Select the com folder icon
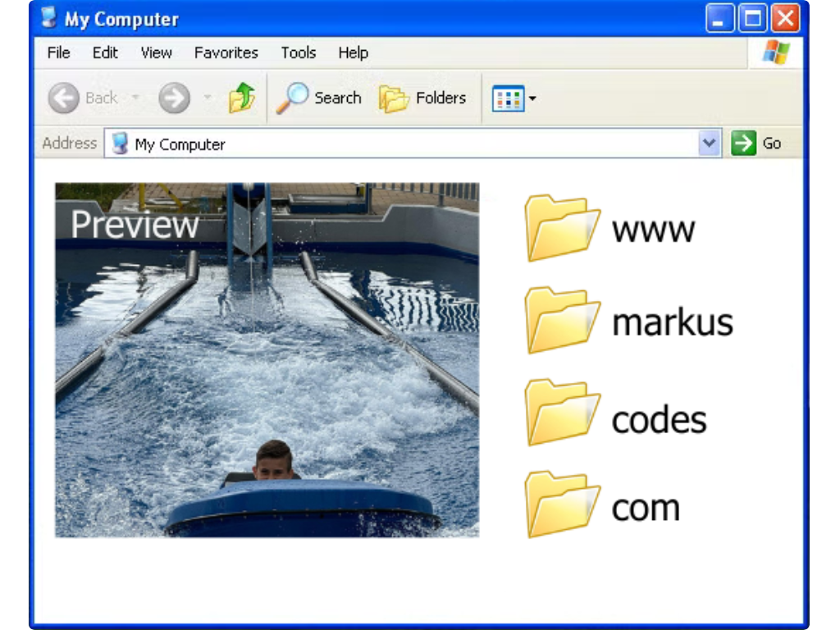Screen dimensions: 840x630 562,504
